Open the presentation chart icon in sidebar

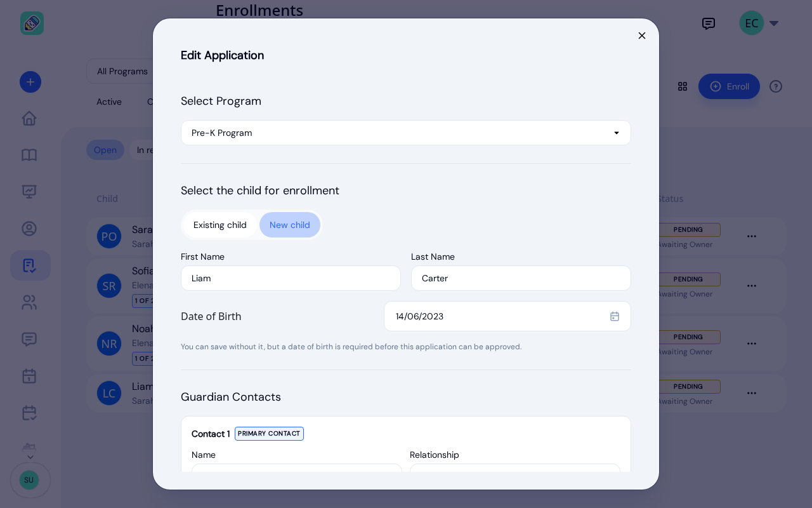[x=29, y=191]
